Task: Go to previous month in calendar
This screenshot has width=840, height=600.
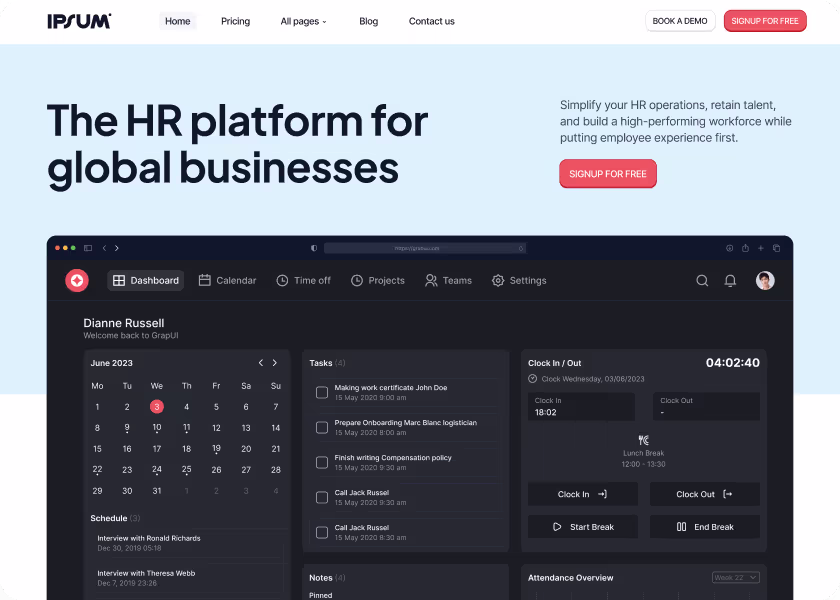Action: tap(261, 363)
